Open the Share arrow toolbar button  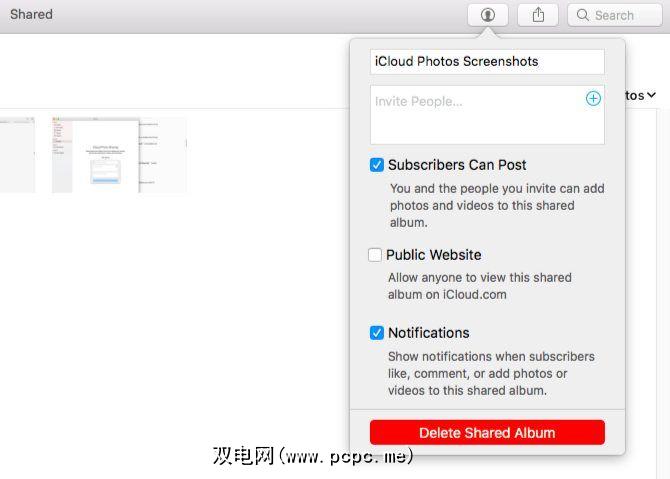(538, 15)
